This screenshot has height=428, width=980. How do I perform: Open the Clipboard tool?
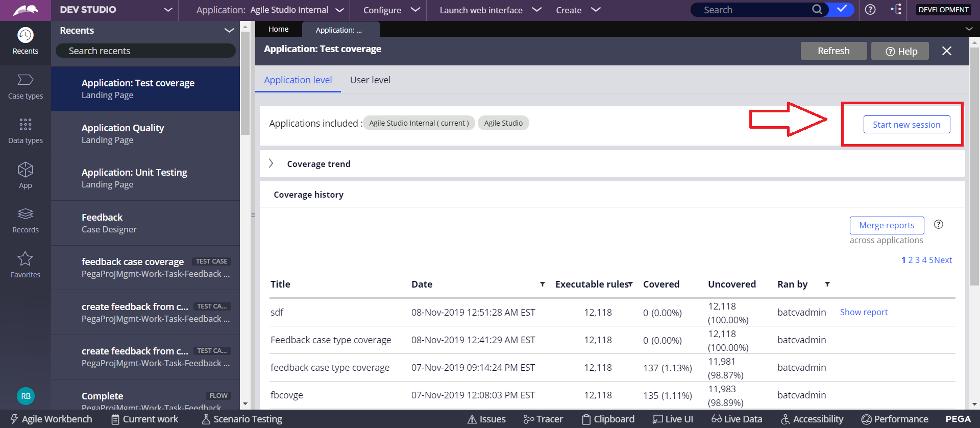[608, 419]
